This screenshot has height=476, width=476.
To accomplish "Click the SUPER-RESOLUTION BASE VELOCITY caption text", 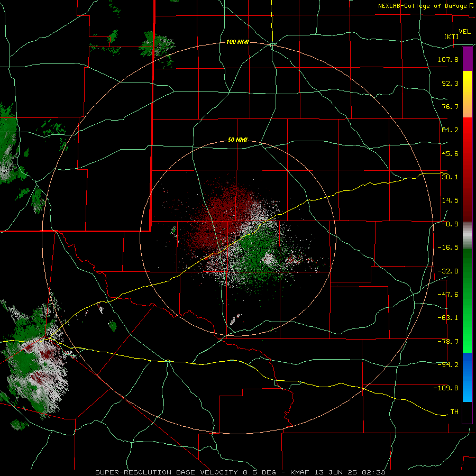I will click(167, 472).
